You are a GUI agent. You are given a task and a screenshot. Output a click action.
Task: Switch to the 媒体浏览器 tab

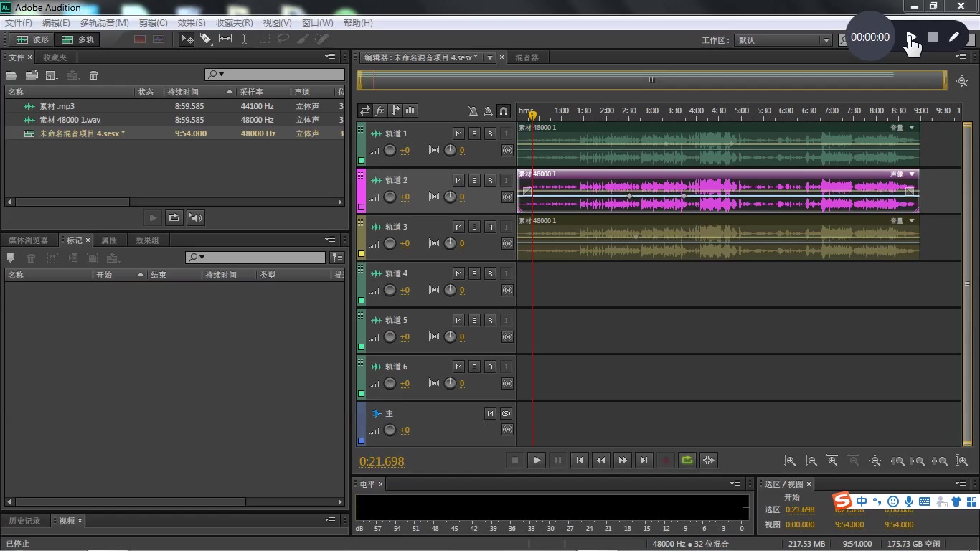pyautogui.click(x=29, y=240)
